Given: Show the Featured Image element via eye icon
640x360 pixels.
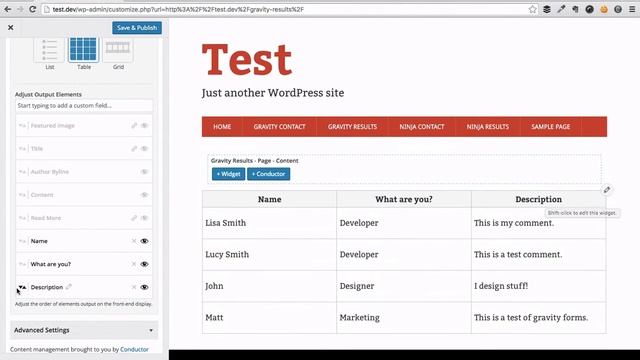Looking at the screenshot, I should [x=144, y=126].
